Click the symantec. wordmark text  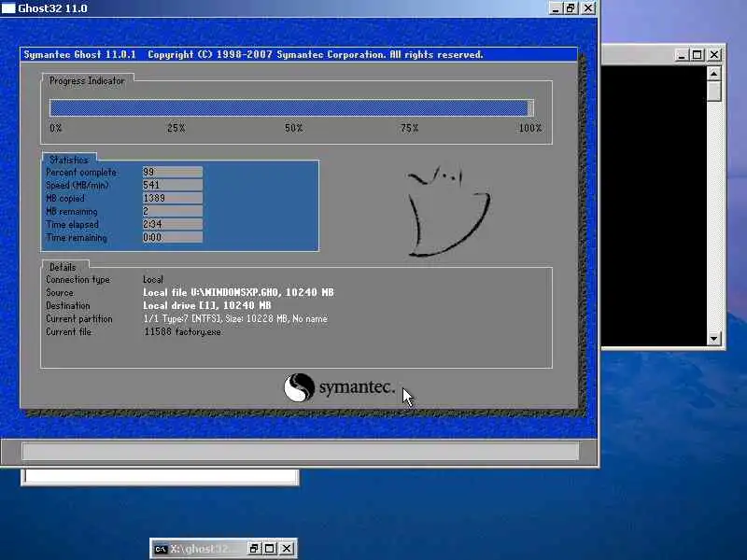tap(357, 387)
